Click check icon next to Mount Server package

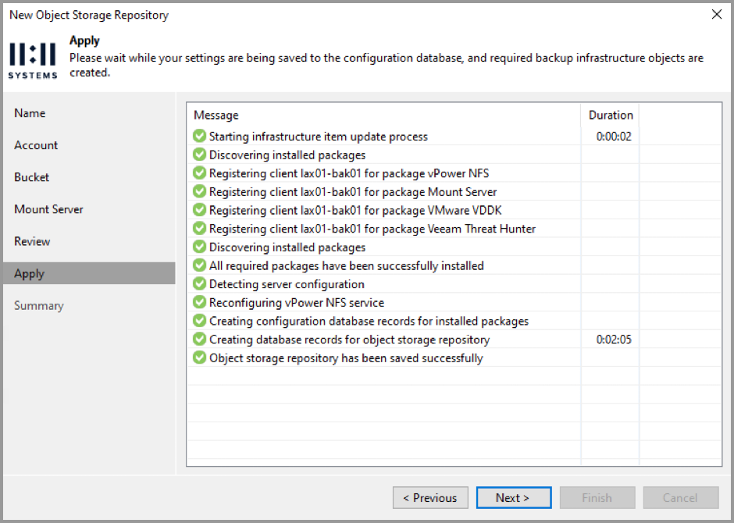coord(200,192)
